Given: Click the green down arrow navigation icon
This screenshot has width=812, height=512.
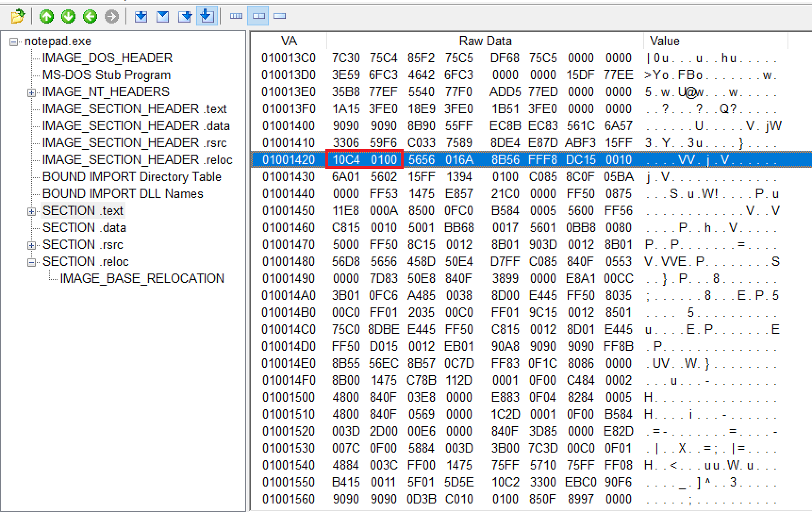Looking at the screenshot, I should (68, 17).
